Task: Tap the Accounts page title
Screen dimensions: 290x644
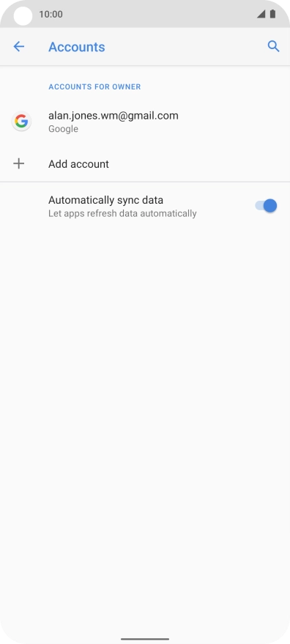Action: pos(77,47)
